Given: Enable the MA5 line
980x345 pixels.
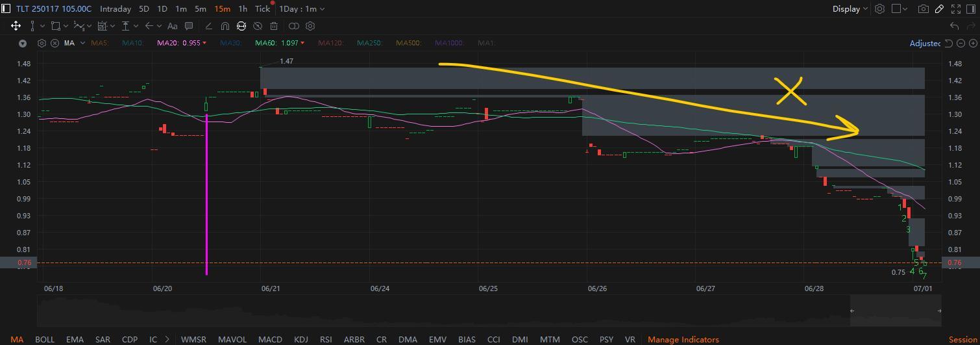Looking at the screenshot, I should [x=99, y=43].
